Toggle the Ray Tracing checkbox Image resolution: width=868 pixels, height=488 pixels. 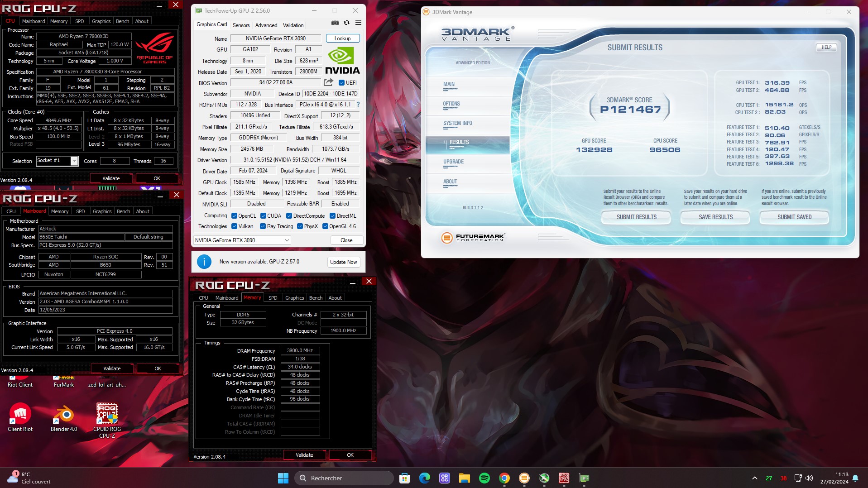pos(263,226)
